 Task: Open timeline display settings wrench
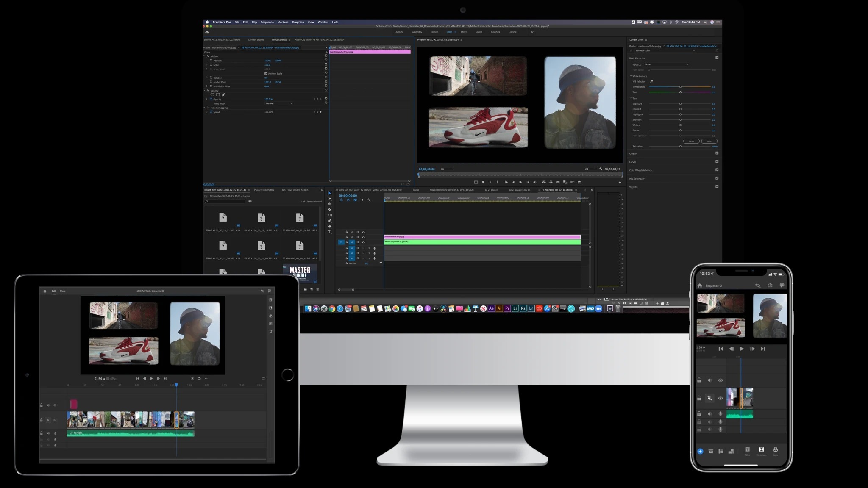pos(369,200)
